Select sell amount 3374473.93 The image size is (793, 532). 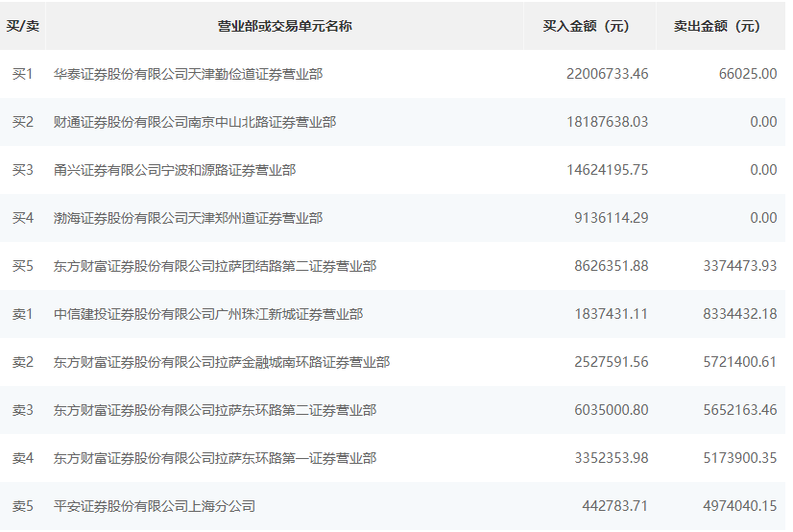740,266
